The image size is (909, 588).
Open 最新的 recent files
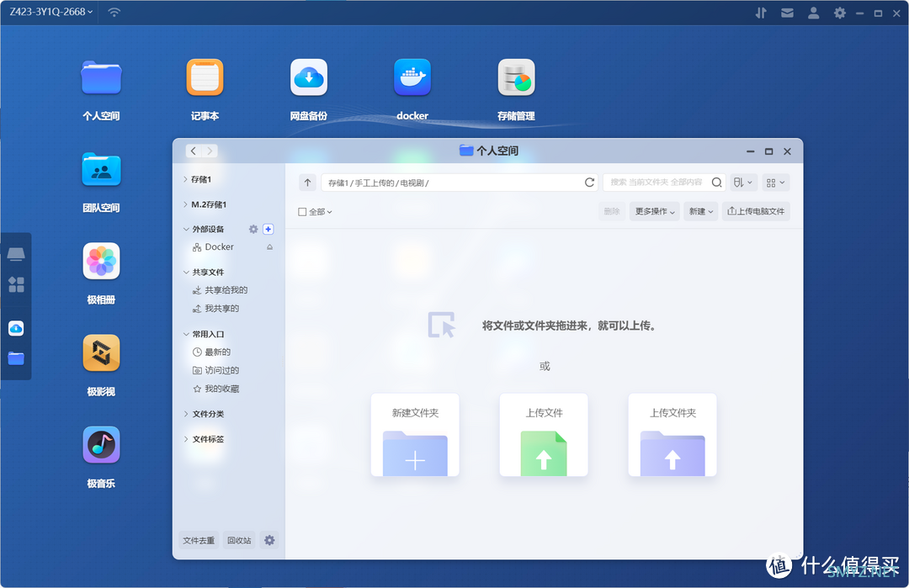(x=211, y=352)
